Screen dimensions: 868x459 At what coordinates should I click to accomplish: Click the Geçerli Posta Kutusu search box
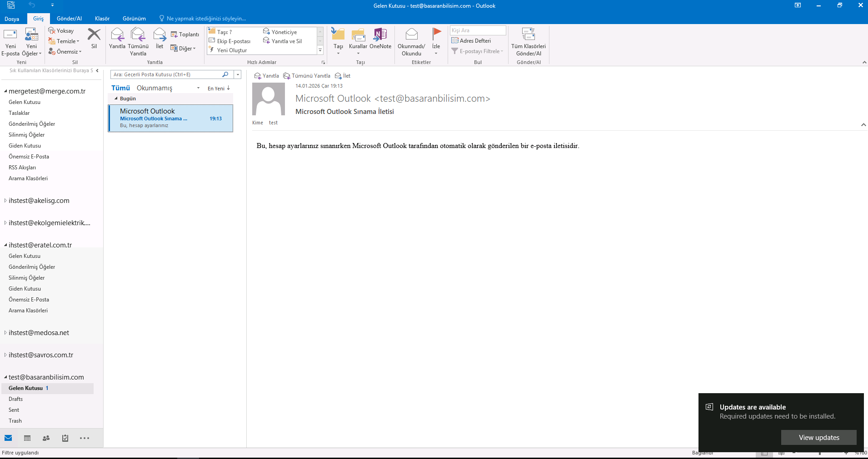click(166, 74)
